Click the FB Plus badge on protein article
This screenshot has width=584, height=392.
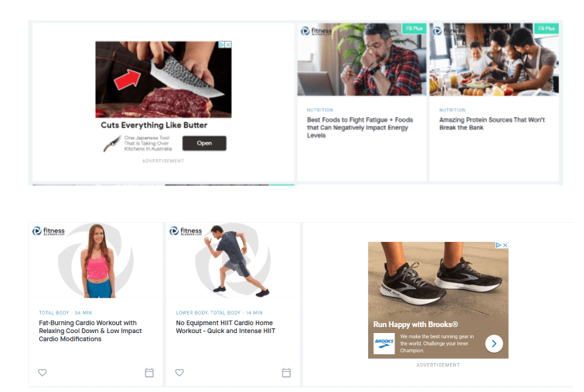tap(547, 28)
